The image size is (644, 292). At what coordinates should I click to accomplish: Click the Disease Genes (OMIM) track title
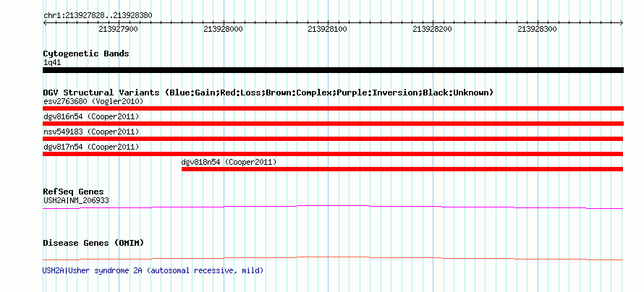(x=93, y=243)
